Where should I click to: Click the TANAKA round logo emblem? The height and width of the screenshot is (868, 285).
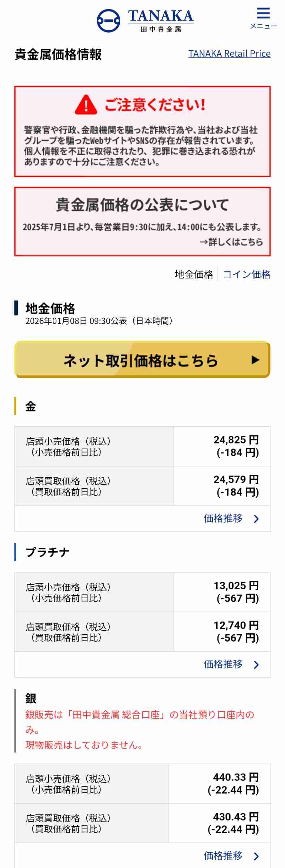tap(108, 21)
